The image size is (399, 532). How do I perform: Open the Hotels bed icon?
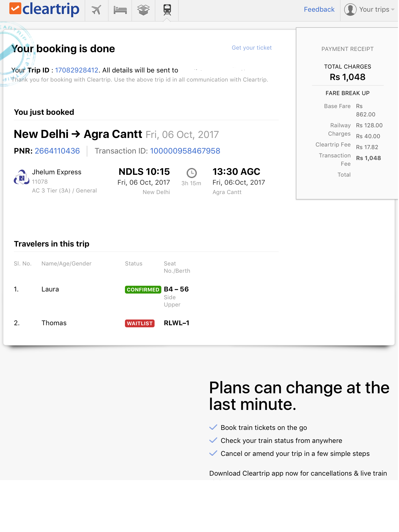(120, 10)
